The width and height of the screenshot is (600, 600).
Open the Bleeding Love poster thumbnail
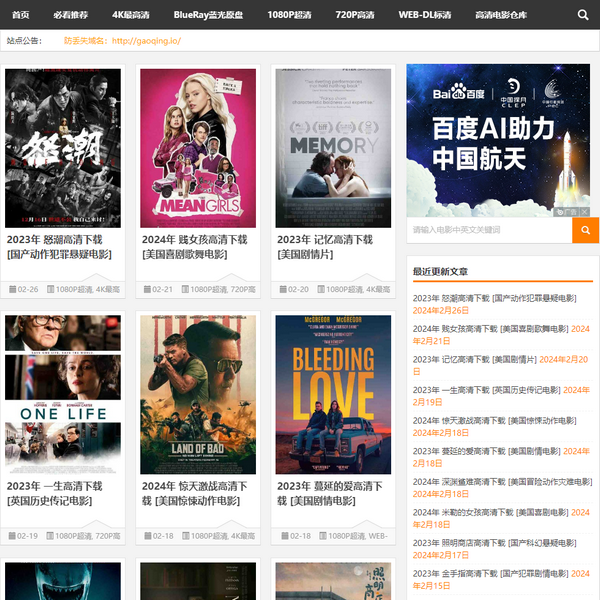[333, 394]
